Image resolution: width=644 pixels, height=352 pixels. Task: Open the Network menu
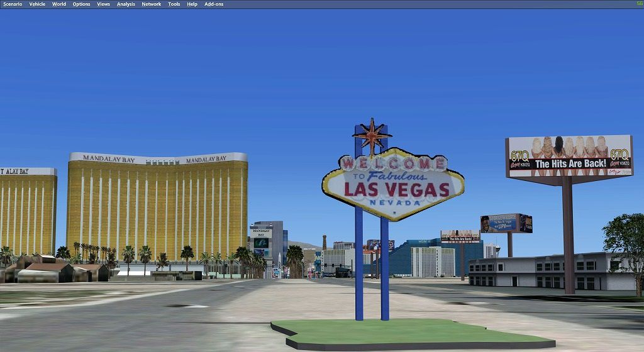tap(152, 4)
